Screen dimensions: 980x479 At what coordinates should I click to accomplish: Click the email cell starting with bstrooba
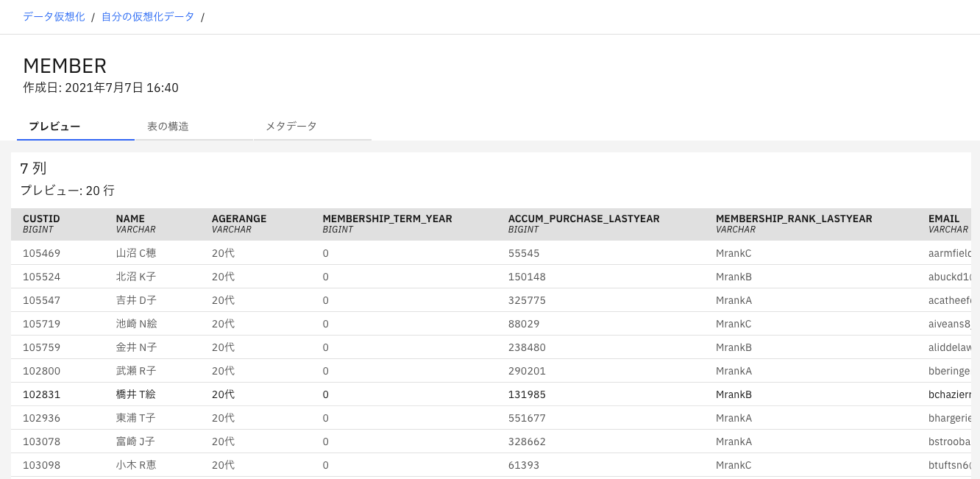coord(950,441)
